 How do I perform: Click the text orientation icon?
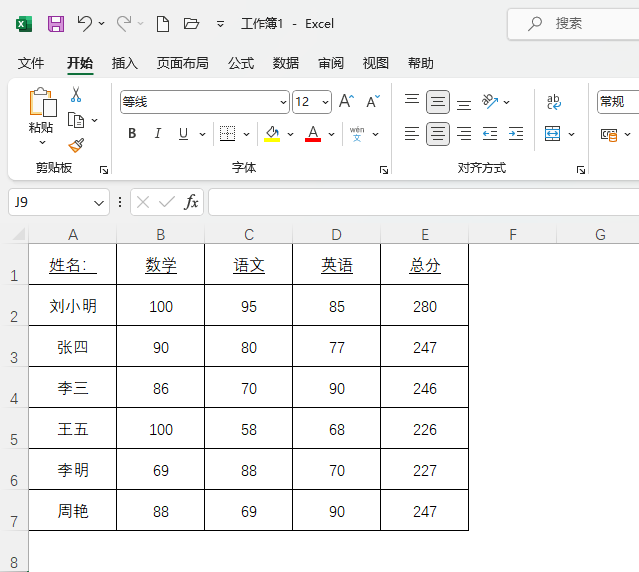490,101
